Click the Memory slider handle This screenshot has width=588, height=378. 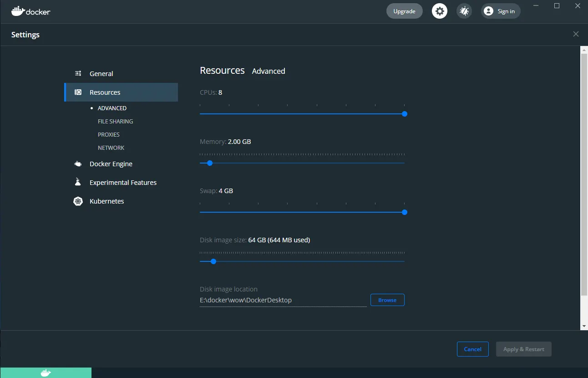click(210, 163)
